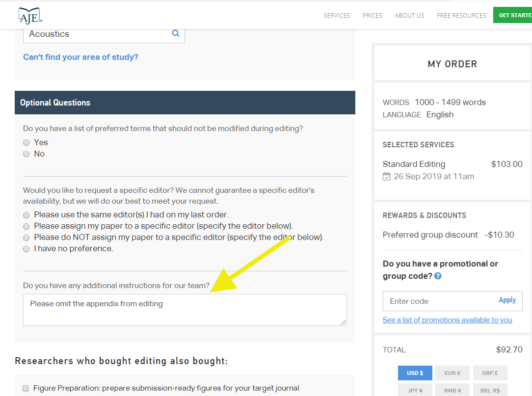Click the AJE logo
This screenshot has height=396, width=532.
pos(30,16)
